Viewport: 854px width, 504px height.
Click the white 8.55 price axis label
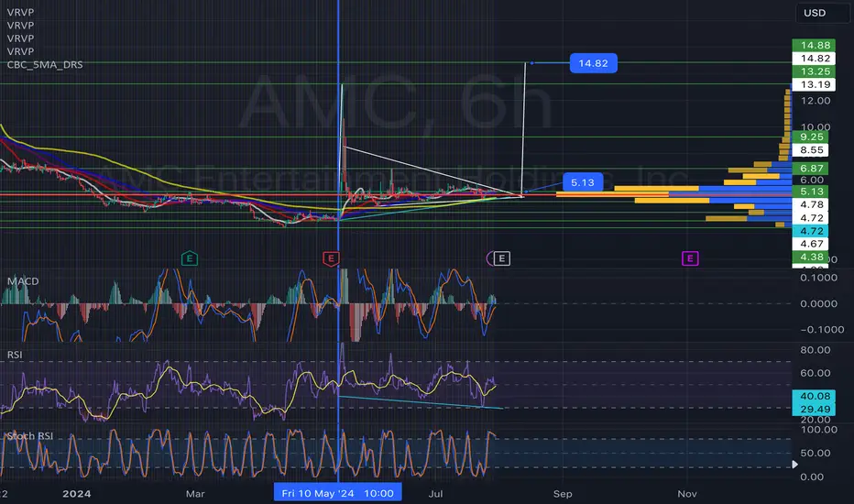(x=811, y=150)
